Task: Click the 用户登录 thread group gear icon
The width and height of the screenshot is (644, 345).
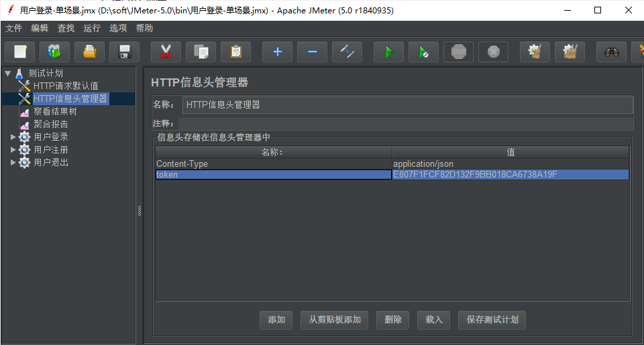Action: pos(25,137)
